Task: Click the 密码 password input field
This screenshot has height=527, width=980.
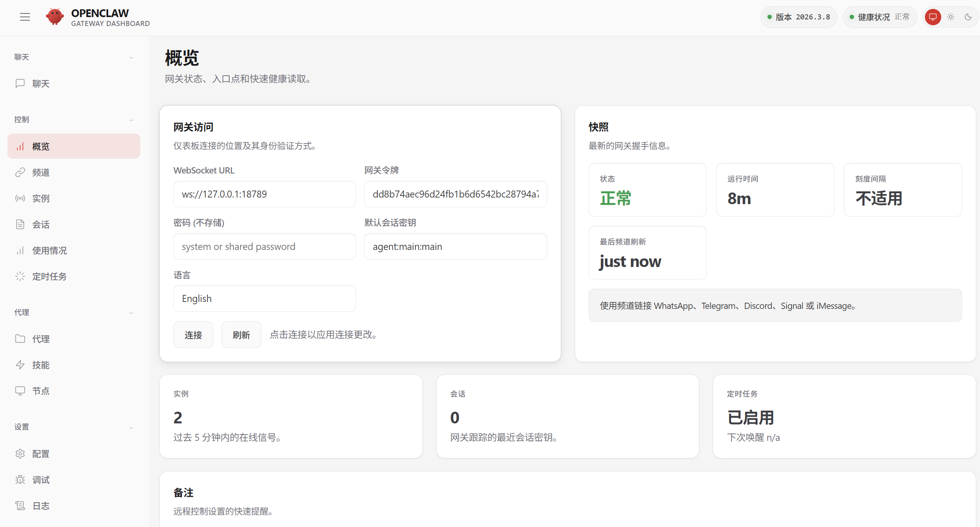Action: [x=264, y=246]
